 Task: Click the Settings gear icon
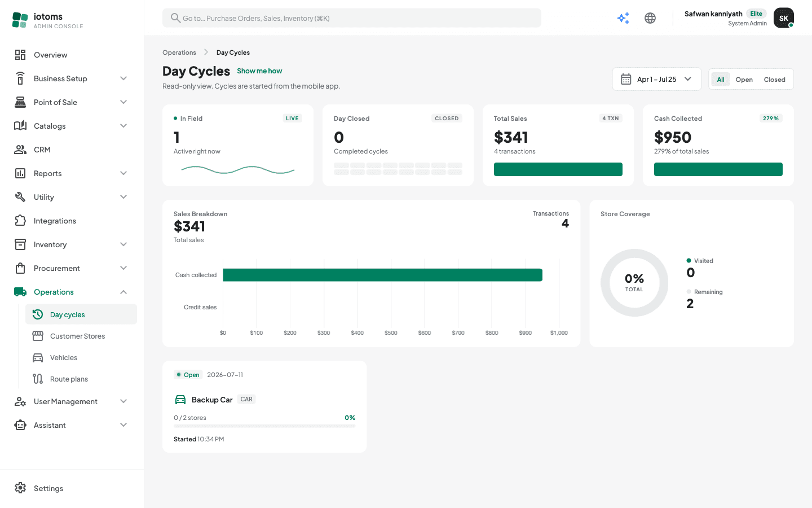coord(20,488)
